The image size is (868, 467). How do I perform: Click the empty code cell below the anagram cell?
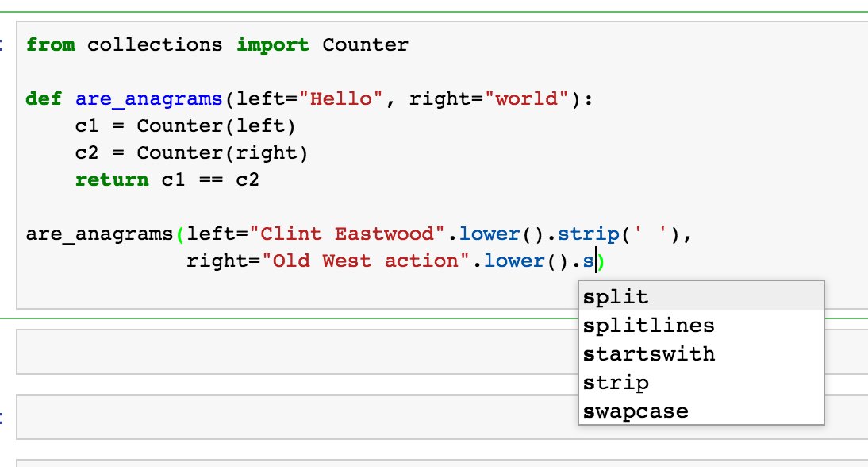coord(442,352)
